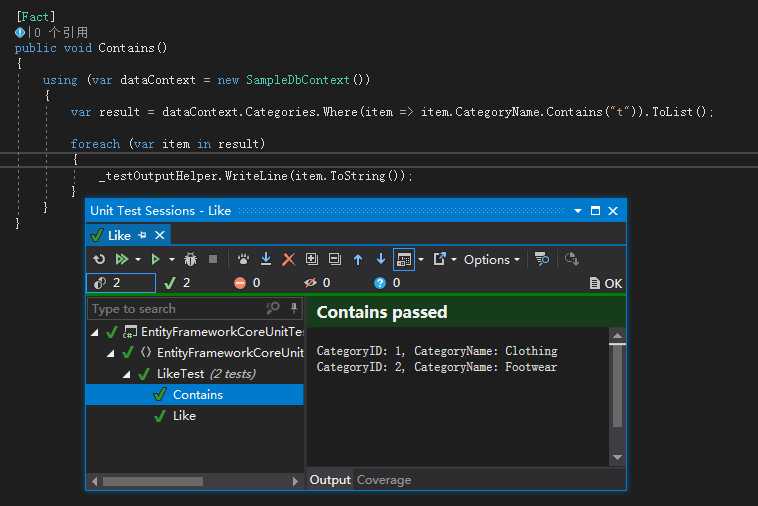This screenshot has width=758, height=506.
Task: Click the filter-search icon in toolbar
Action: 542,259
